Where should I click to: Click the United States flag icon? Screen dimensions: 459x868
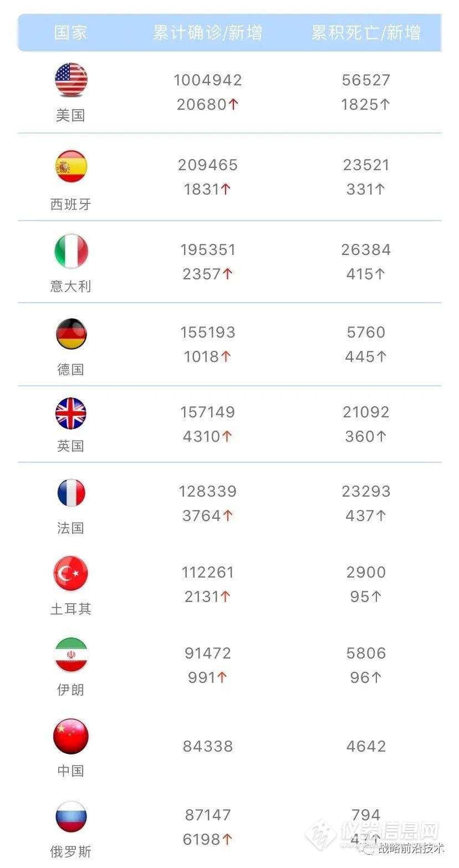click(x=71, y=80)
